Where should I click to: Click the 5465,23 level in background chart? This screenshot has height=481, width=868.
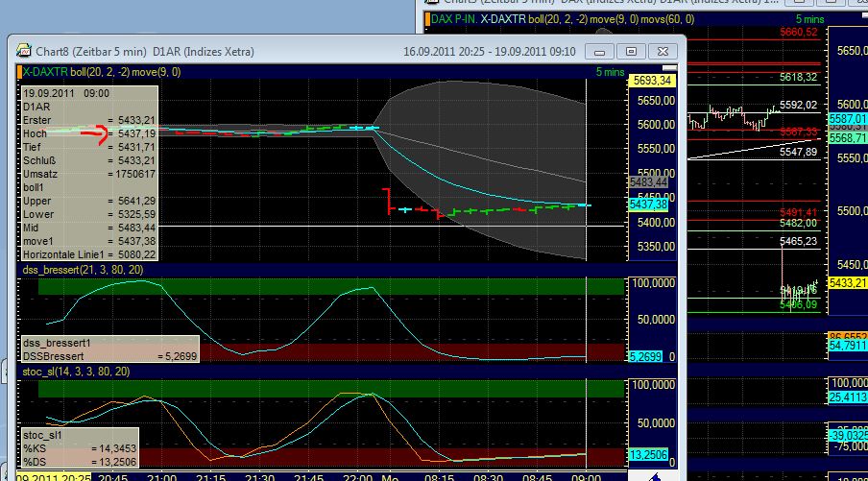(798, 241)
